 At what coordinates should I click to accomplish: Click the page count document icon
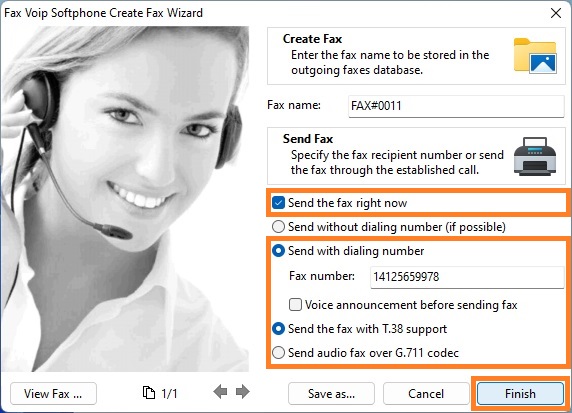(148, 393)
